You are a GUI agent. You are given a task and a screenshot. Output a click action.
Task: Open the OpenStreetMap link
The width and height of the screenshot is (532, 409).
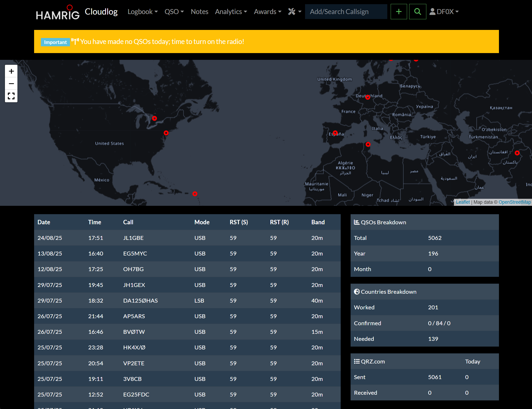[x=515, y=202]
